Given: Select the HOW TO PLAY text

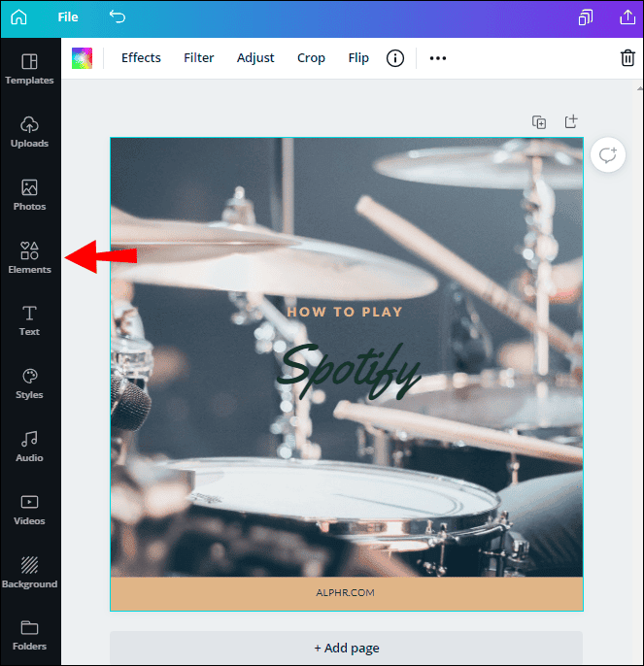Looking at the screenshot, I should click(344, 313).
